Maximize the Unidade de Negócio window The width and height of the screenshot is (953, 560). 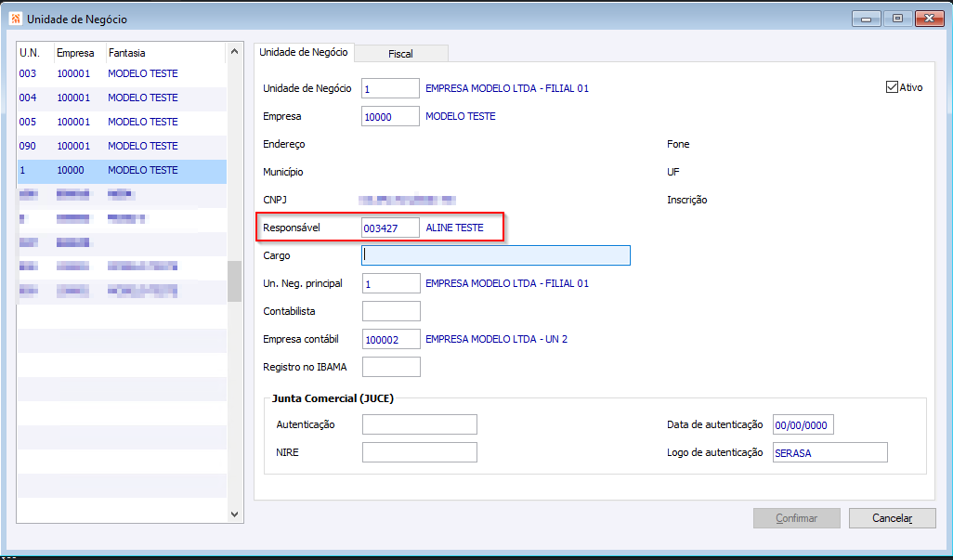point(897,19)
